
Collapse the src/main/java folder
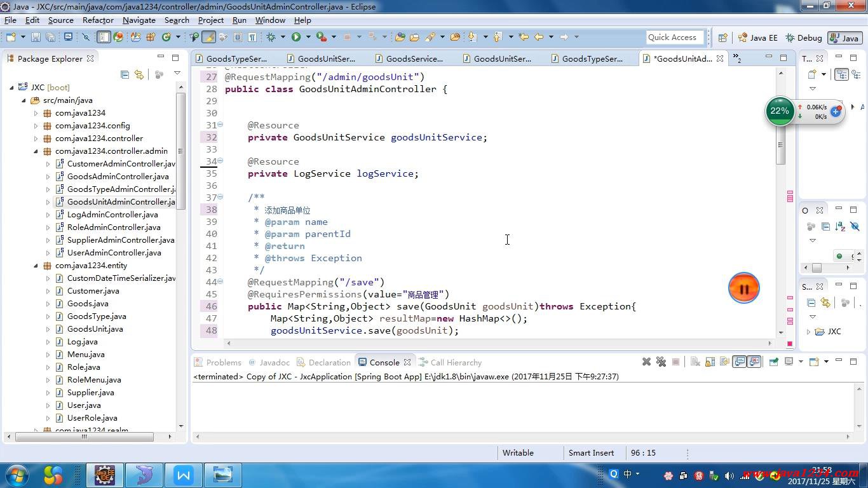(24, 100)
